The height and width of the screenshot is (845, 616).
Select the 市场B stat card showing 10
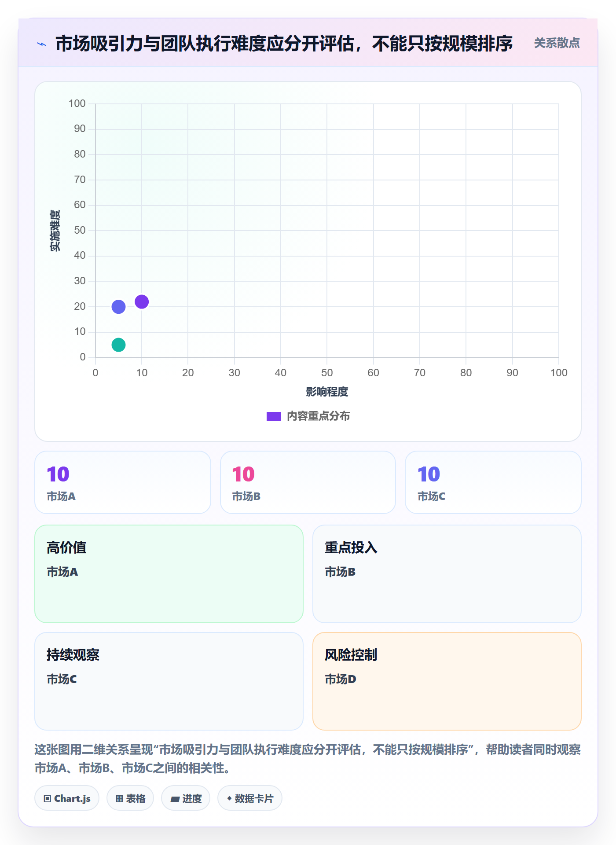pos(308,482)
